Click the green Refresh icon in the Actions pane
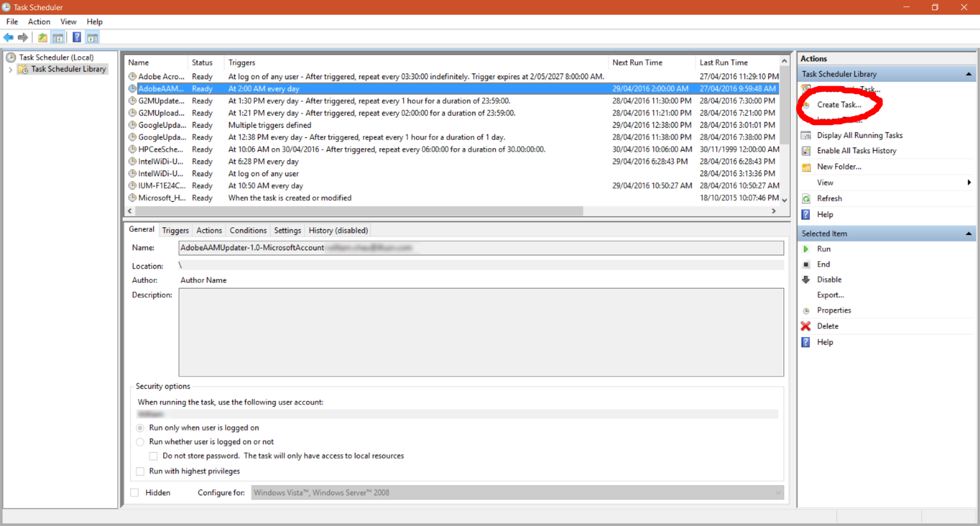The width and height of the screenshot is (980, 526). point(806,199)
